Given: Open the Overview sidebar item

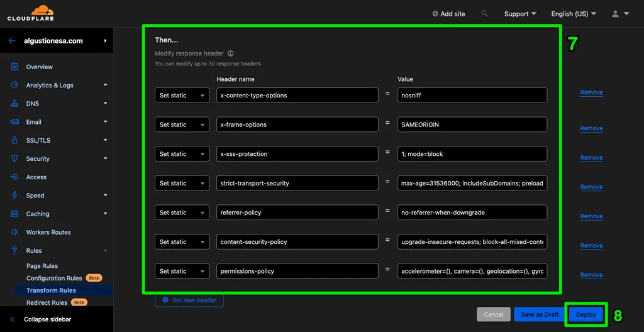Looking at the screenshot, I should (39, 67).
